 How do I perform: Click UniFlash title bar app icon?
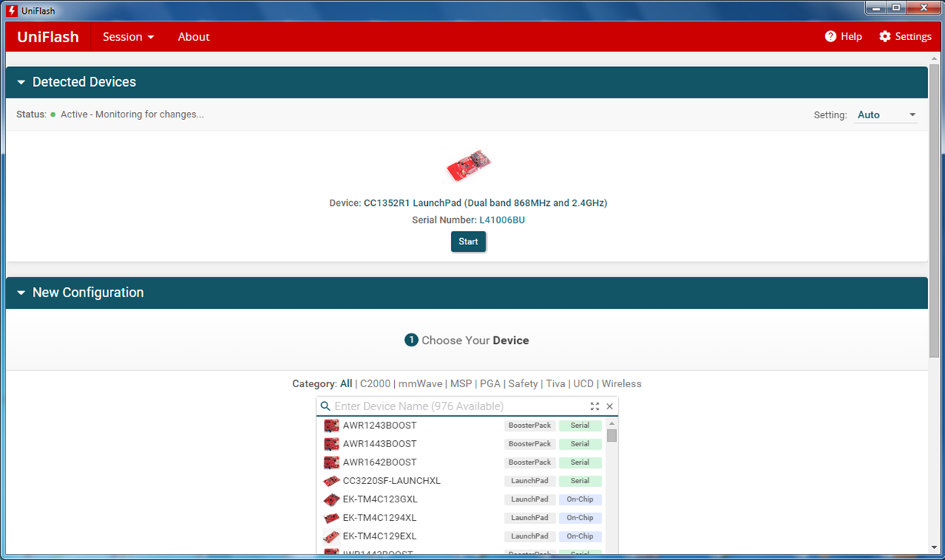[12, 11]
